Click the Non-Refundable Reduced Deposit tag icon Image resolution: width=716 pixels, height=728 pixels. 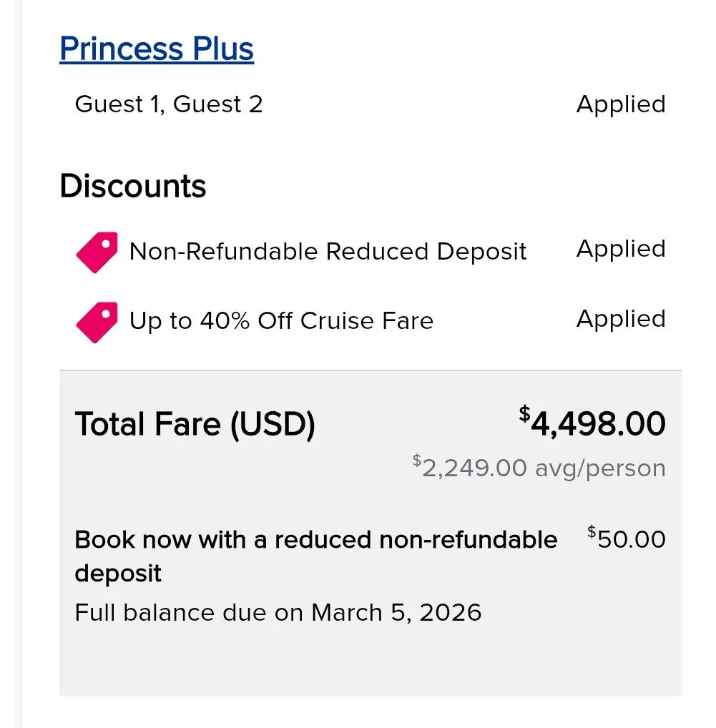97,252
